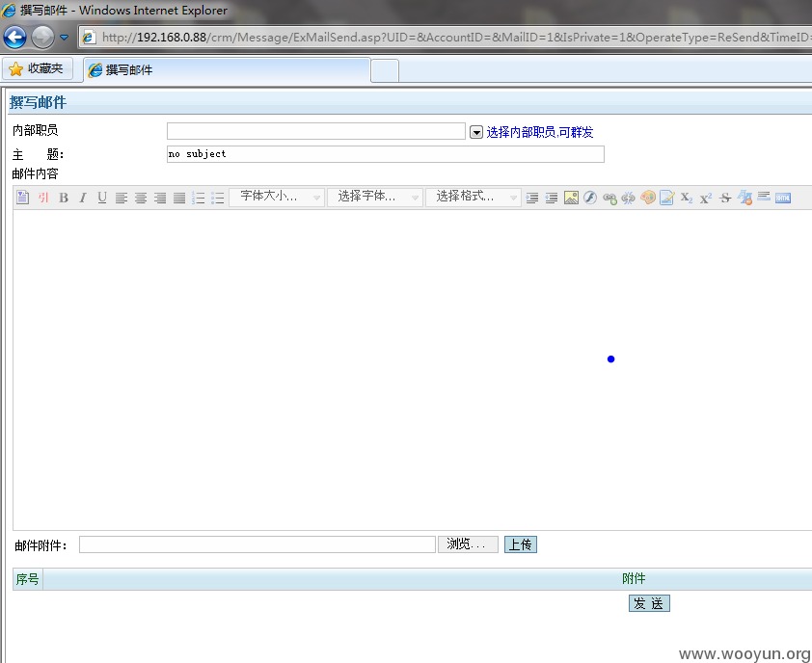Click inside the email body editor area
This screenshot has height=663, width=812.
pos(412,369)
